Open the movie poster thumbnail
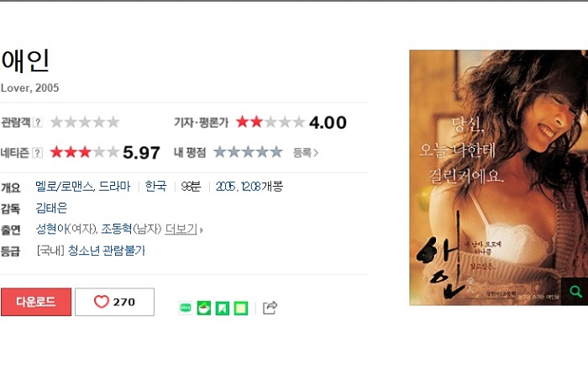 coord(498,177)
